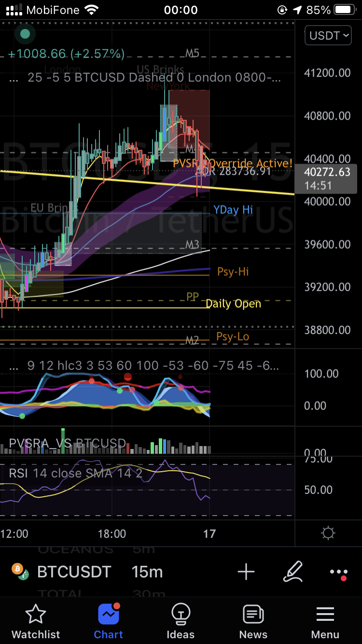Image resolution: width=362 pixels, height=644 pixels.
Task: Tap the Watchlist star icon
Action: (x=36, y=615)
